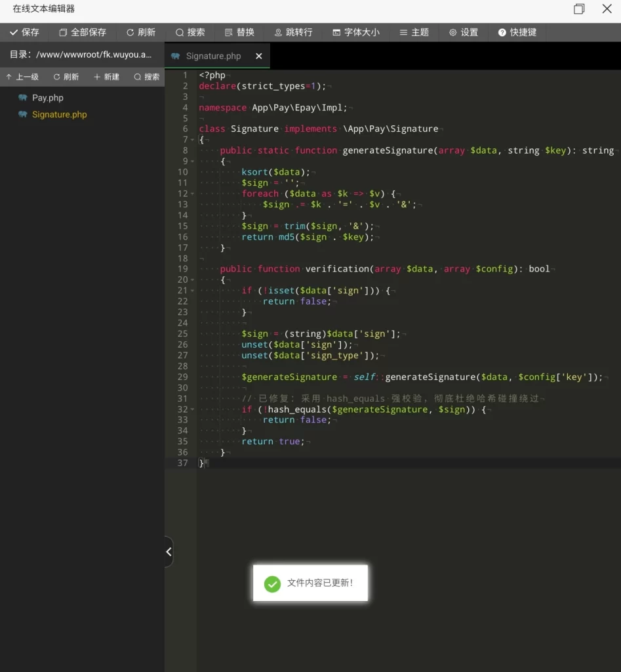
Task: Open the Settings (设置) gear
Action: (463, 32)
